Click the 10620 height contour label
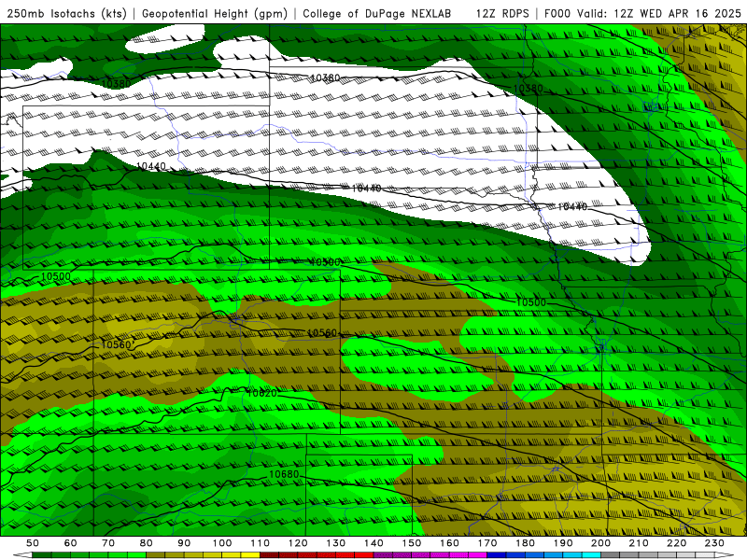747x560 pixels. tap(261, 393)
